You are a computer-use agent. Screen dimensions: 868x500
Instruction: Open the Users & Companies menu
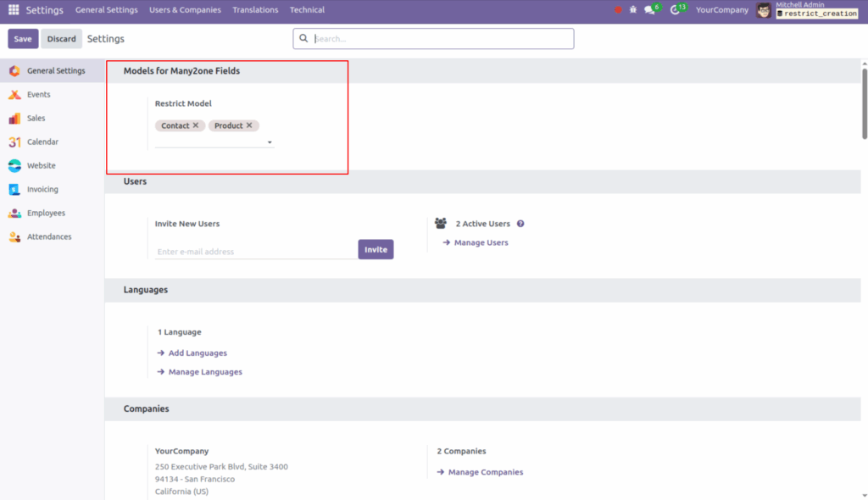tap(185, 9)
